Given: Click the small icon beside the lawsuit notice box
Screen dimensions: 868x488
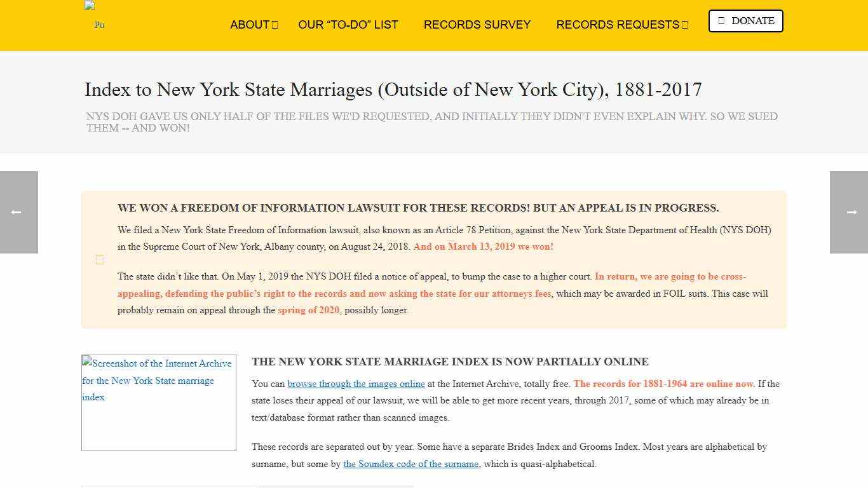Looking at the screenshot, I should [100, 259].
